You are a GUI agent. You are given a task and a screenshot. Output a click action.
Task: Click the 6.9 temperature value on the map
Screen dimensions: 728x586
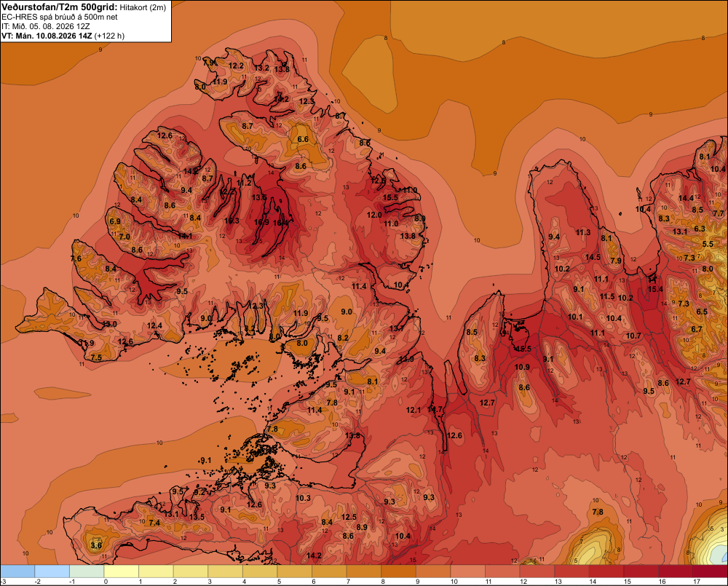115,221
